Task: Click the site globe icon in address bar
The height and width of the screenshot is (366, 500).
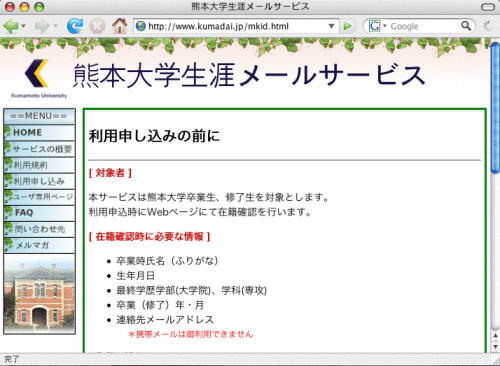Action: tap(141, 26)
